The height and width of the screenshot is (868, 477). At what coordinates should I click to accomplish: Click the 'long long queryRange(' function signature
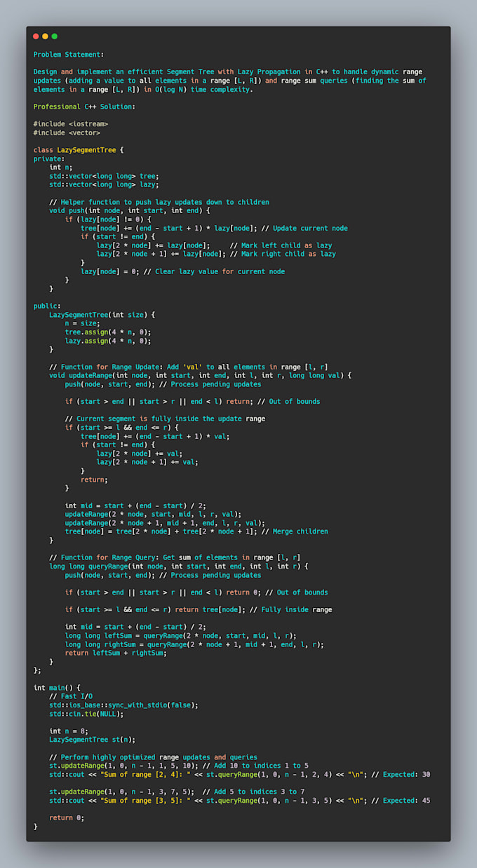[179, 566]
